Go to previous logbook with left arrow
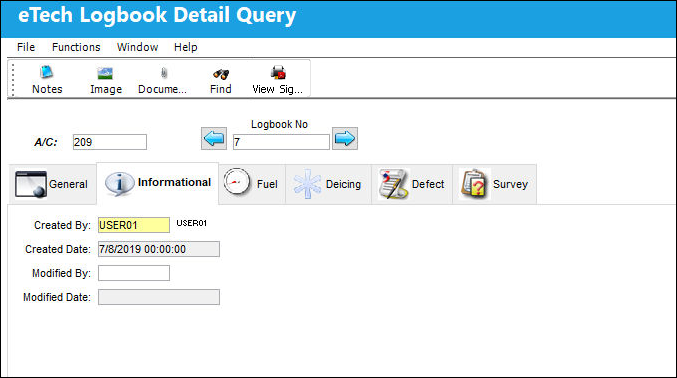Screen dimensions: 677x378 [214, 139]
